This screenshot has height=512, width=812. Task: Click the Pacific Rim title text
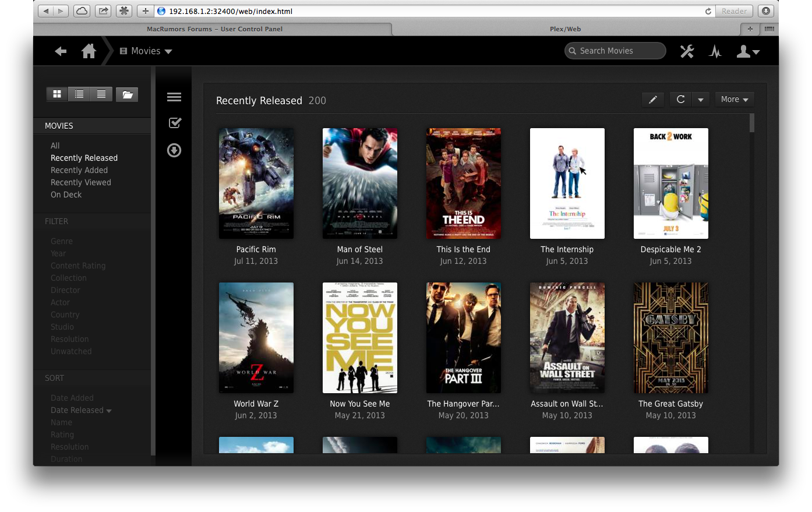[256, 249]
